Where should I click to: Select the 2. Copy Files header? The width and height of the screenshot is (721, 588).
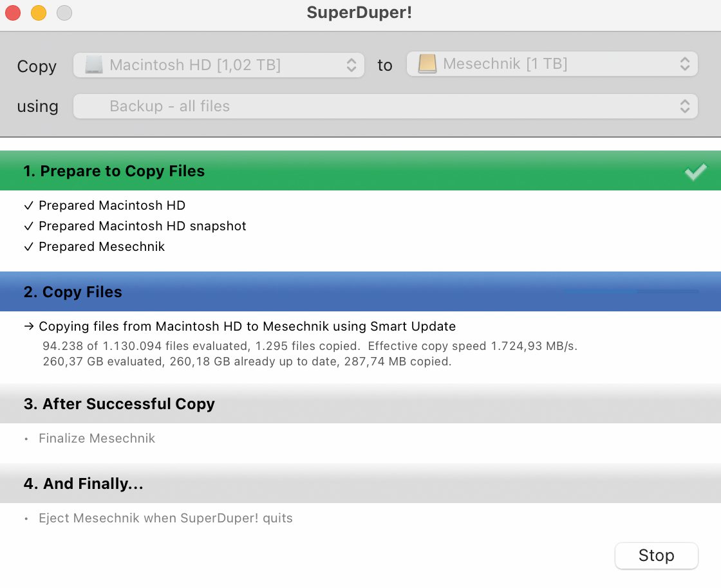coord(360,291)
